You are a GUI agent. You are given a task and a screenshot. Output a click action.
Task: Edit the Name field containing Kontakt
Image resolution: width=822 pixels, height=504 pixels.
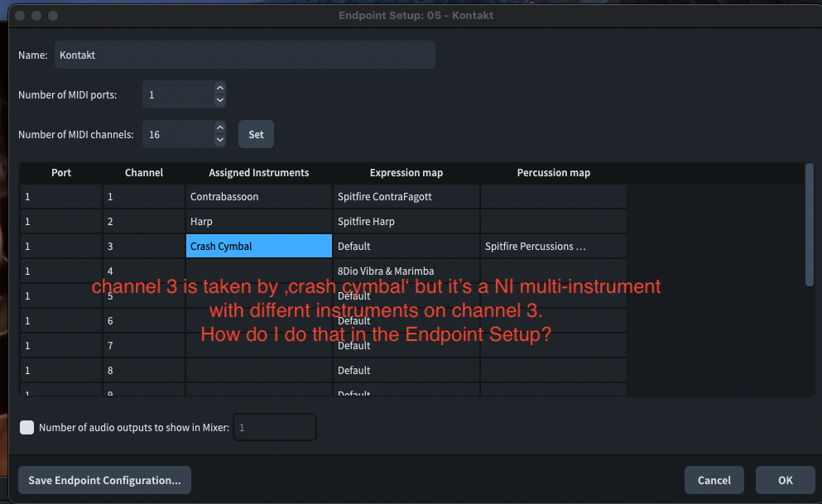(244, 55)
